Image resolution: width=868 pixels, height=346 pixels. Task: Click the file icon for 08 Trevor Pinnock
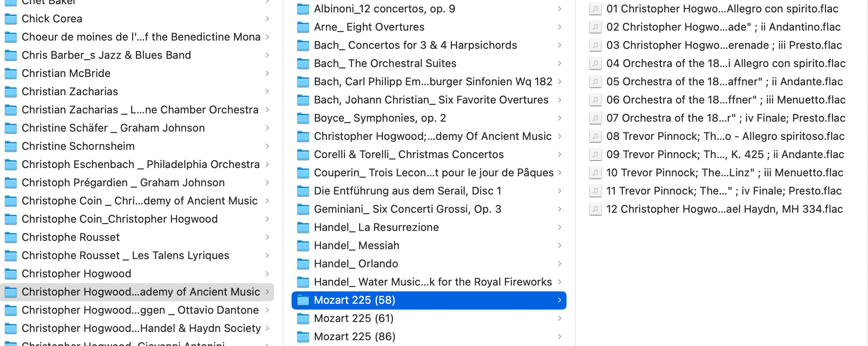tap(595, 136)
